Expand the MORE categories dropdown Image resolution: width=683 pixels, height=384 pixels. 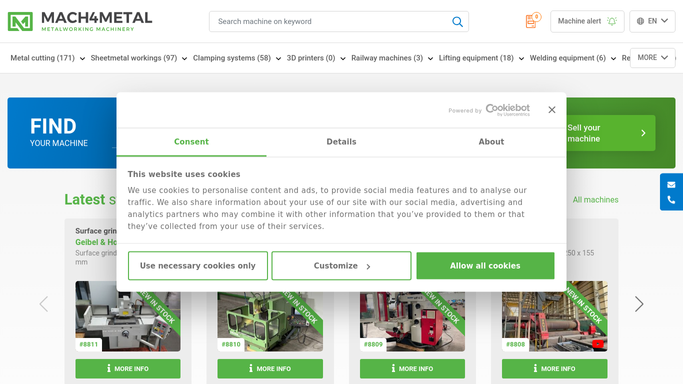click(x=652, y=57)
